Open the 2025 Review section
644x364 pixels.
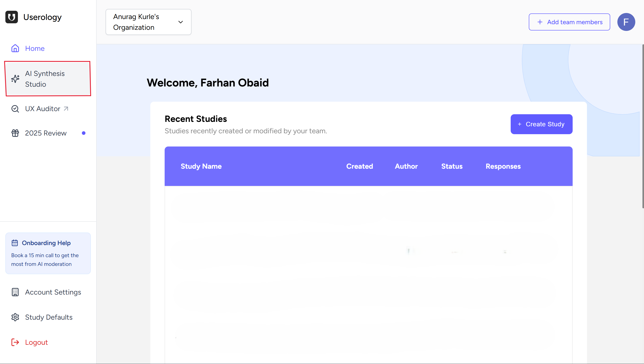tap(46, 133)
